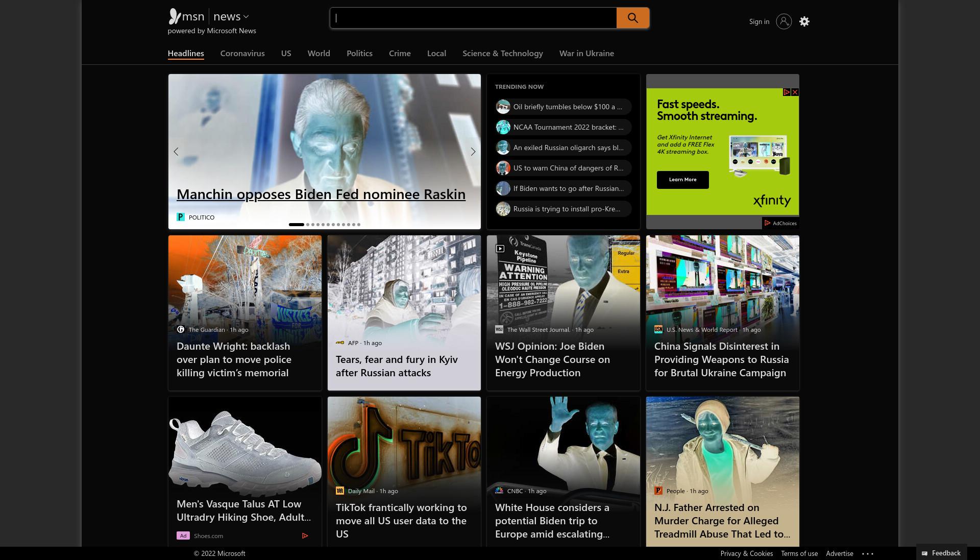Select the Crime tab

click(x=400, y=53)
